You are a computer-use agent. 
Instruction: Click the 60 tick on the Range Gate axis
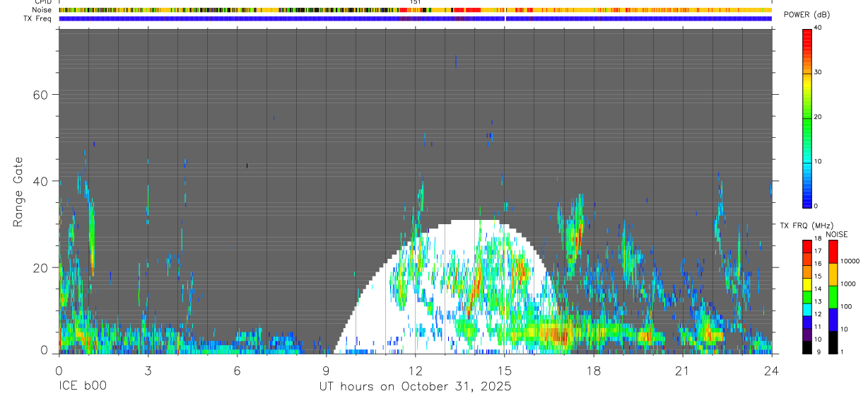(x=48, y=95)
